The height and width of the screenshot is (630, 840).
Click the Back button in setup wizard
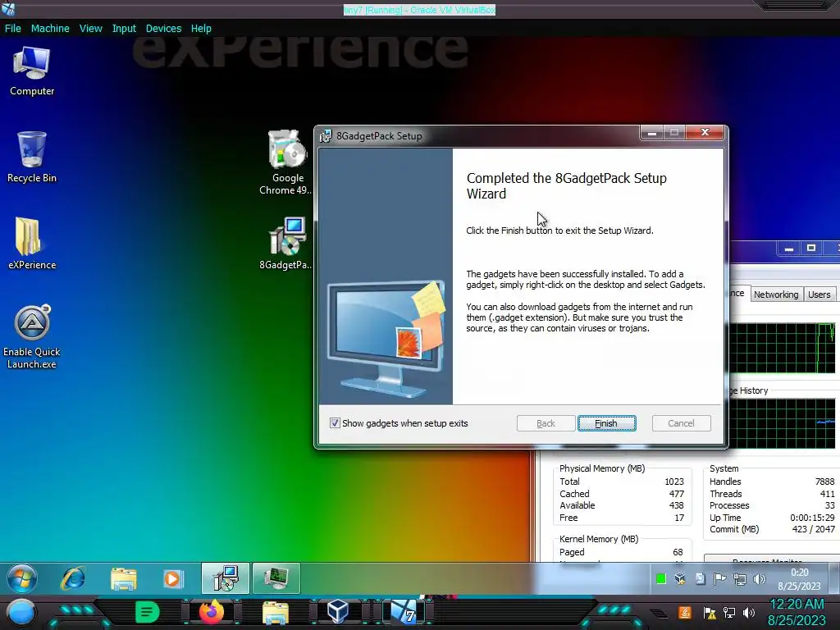[546, 423]
